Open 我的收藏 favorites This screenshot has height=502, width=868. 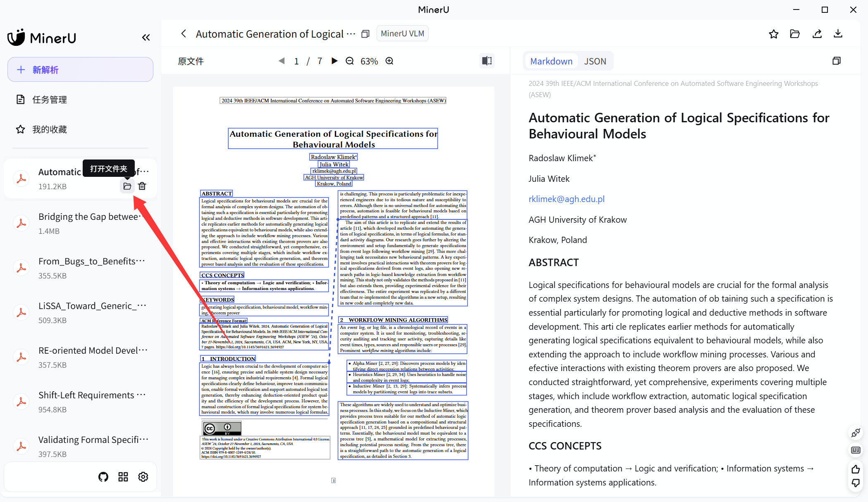tap(50, 129)
